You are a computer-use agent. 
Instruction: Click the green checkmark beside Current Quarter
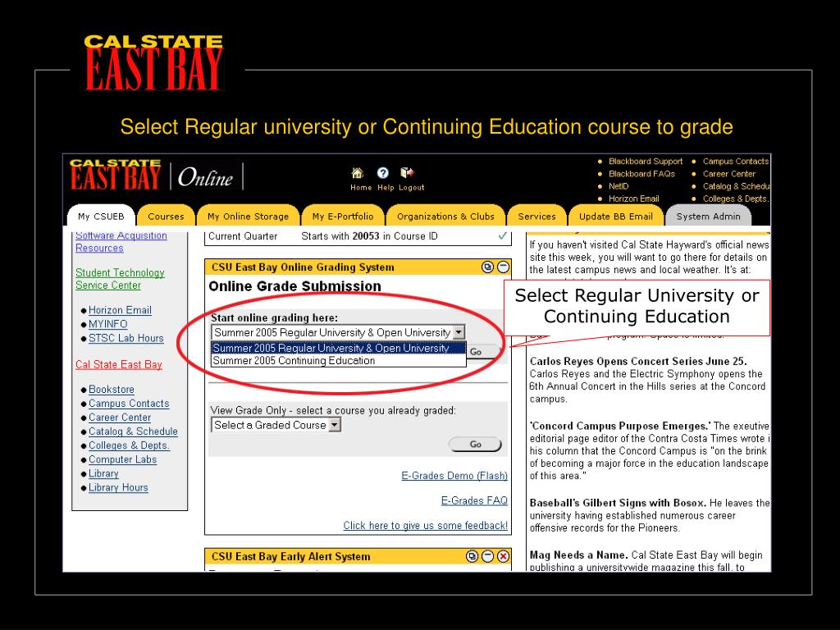pos(503,235)
